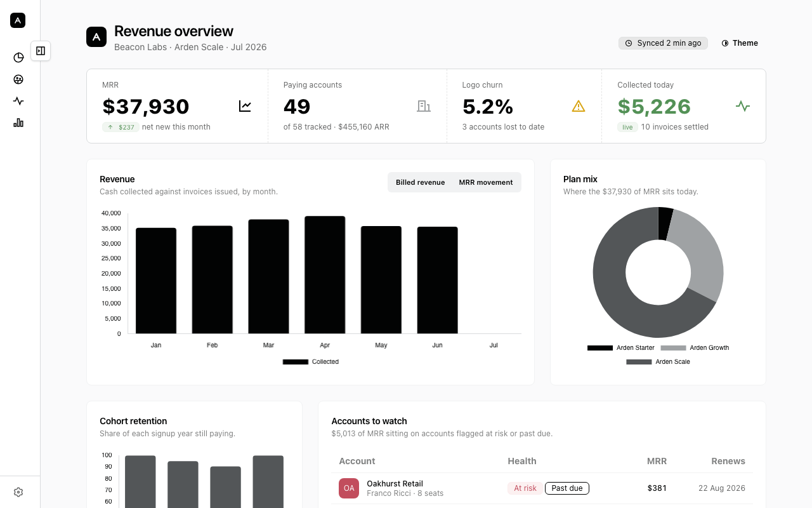Click the 49 paying accounts value

click(x=297, y=106)
